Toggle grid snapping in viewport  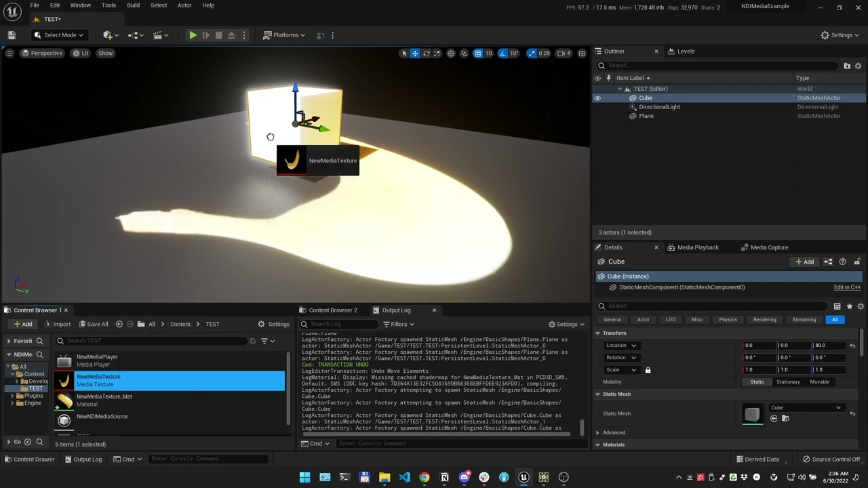click(x=478, y=54)
